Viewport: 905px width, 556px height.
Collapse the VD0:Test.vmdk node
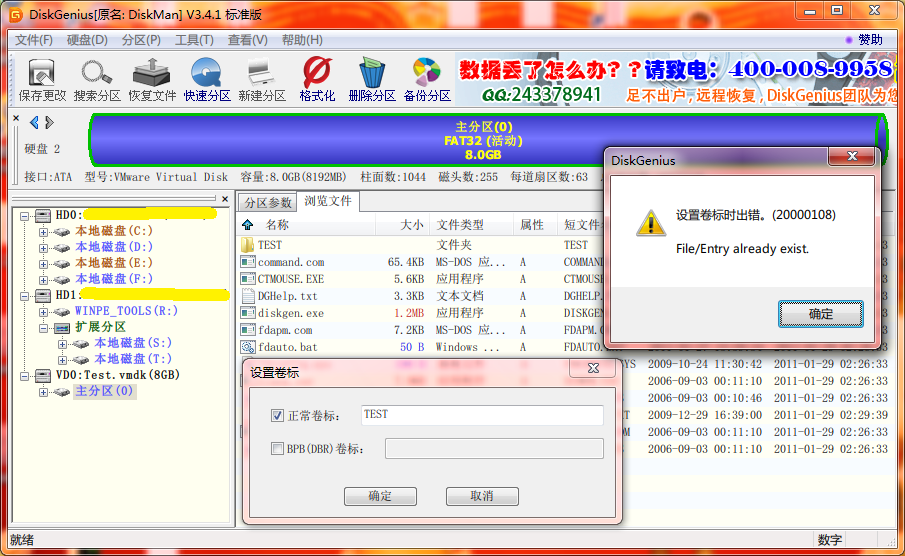pos(25,376)
